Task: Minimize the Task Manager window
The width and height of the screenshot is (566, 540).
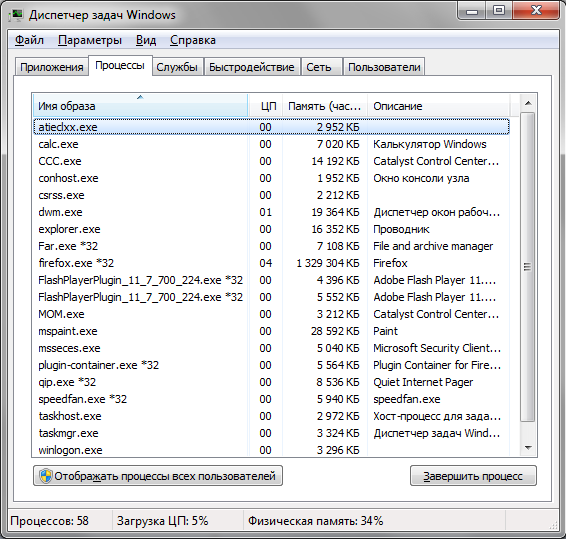Action: pos(472,11)
